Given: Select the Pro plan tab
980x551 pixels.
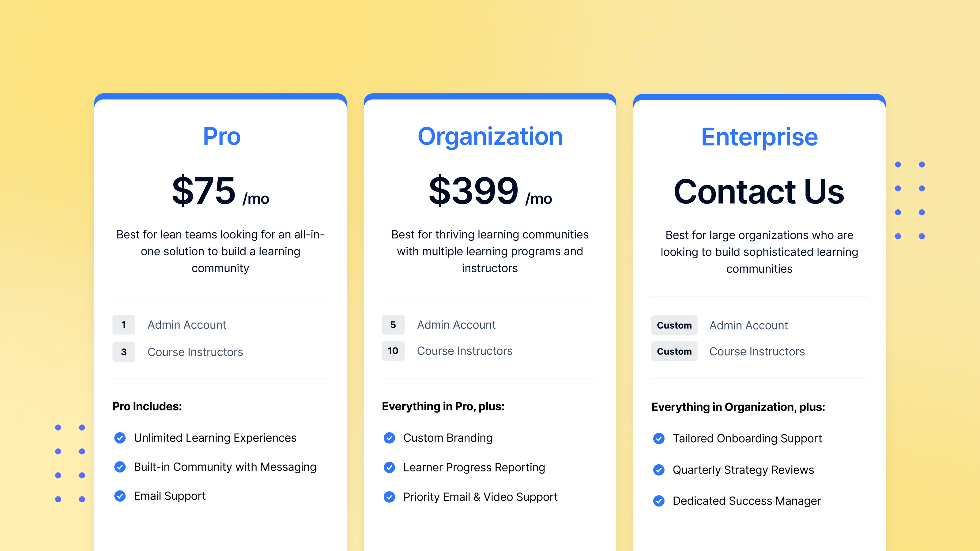Looking at the screenshot, I should click(x=222, y=136).
